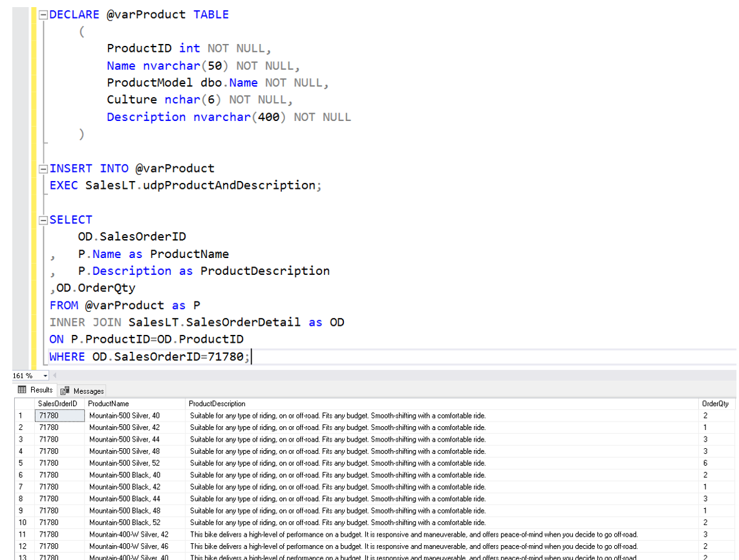Screen dimensions: 739x560
Task: Collapse the INSERT INTO code block
Action: point(43,168)
